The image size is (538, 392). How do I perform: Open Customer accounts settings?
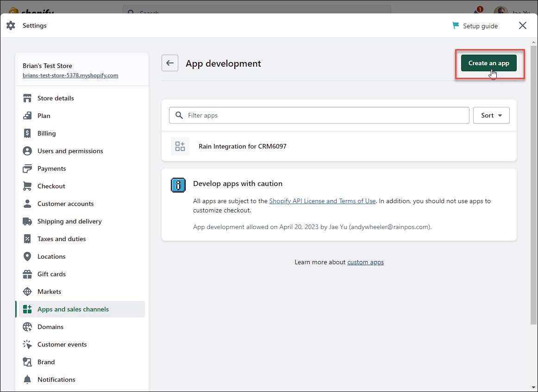81,204
